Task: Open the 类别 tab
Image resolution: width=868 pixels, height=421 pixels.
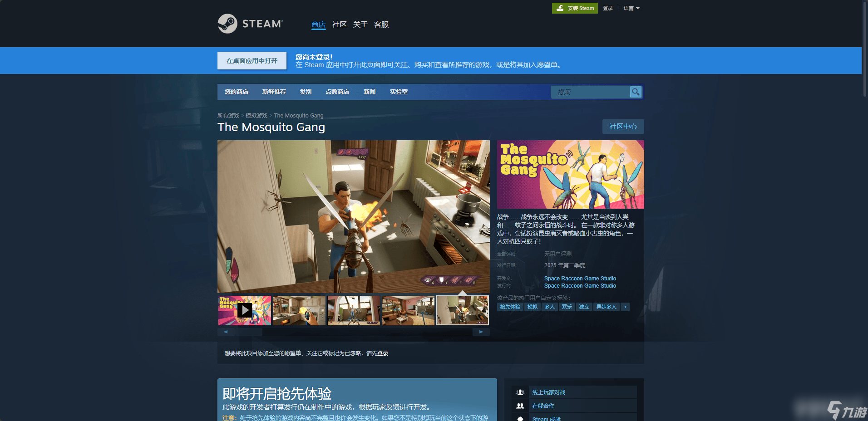Action: pyautogui.click(x=306, y=92)
